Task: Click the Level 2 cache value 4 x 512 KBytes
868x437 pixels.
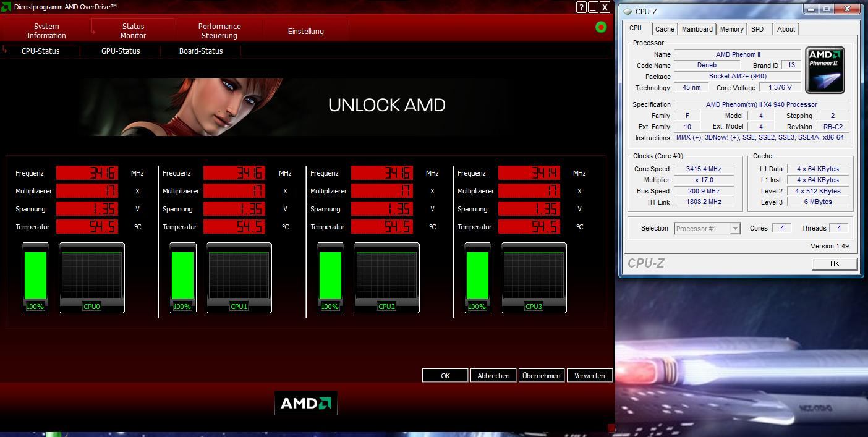Action: [818, 191]
